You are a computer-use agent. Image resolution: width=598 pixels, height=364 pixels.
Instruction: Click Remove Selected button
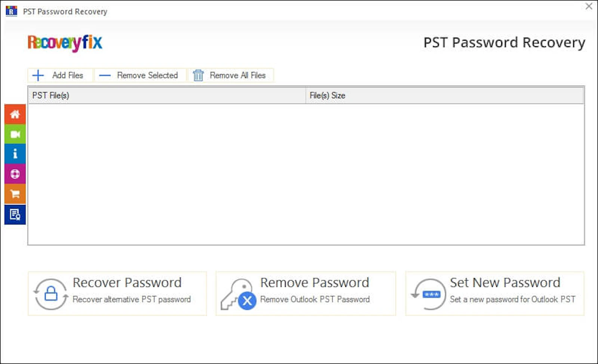[140, 75]
